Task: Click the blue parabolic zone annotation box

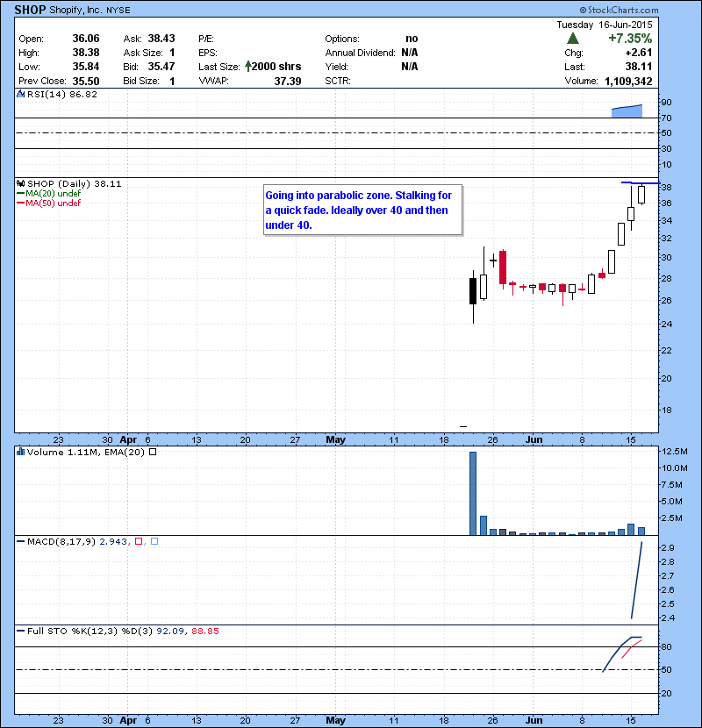Action: pos(363,211)
